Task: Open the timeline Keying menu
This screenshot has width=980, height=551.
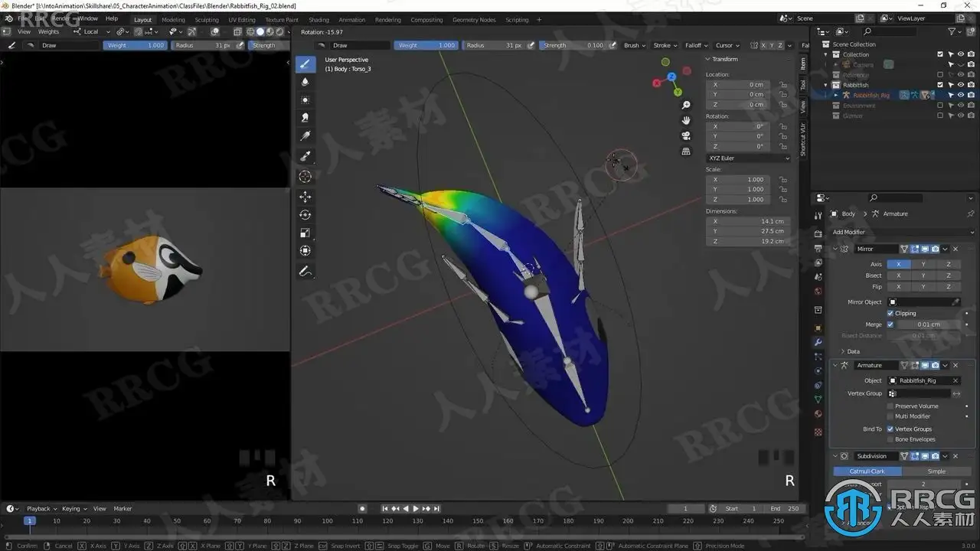Action: 73,509
